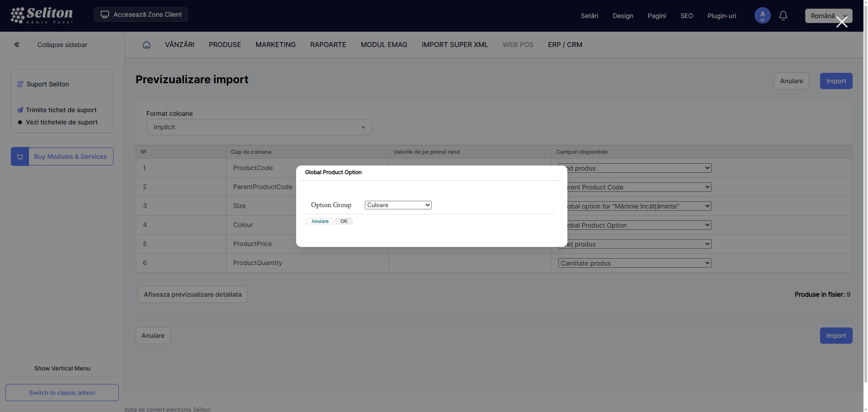The height and width of the screenshot is (412, 868).
Task: Open the notifications bell
Action: point(783,16)
